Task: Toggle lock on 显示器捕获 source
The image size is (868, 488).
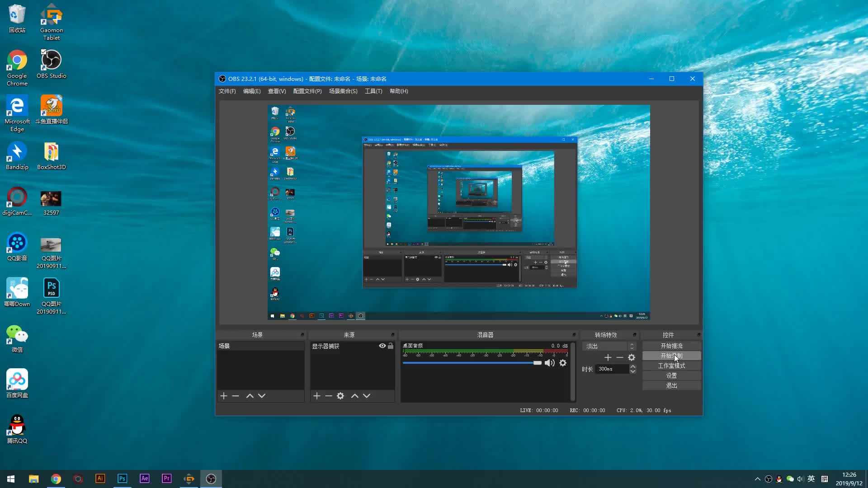Action: (391, 346)
